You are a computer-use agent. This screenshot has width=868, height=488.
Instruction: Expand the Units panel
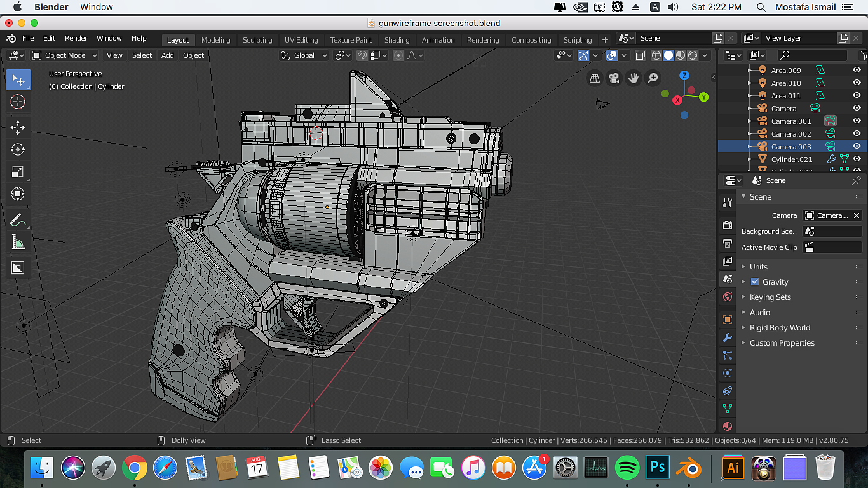[758, 267]
